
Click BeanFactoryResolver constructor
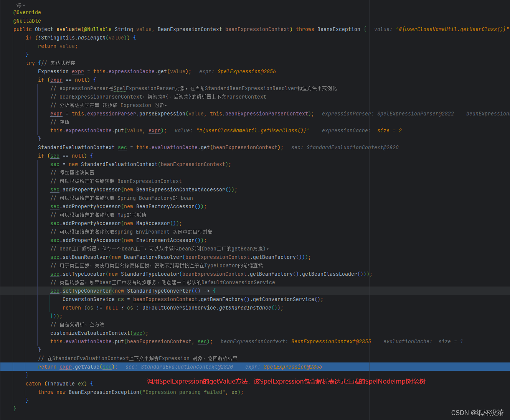coord(153,257)
